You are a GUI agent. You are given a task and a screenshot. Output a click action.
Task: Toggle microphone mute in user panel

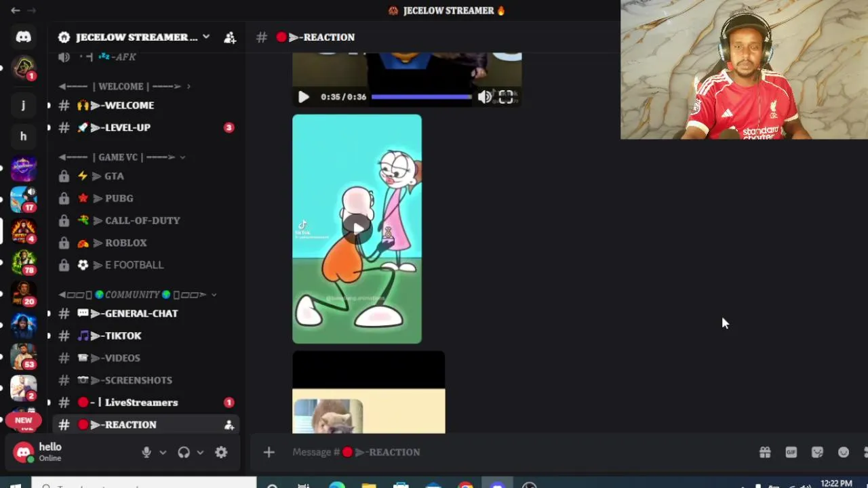pos(146,452)
